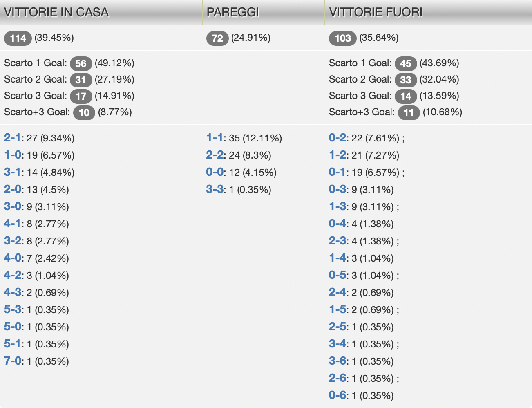Open the 0-2 away win score
Viewport: 532px width, 408px height.
[337, 138]
